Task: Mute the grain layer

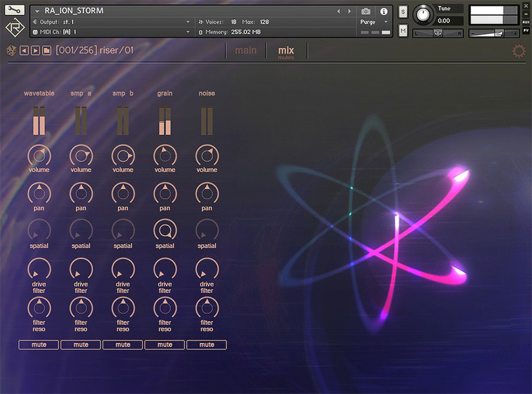Action: (164, 345)
